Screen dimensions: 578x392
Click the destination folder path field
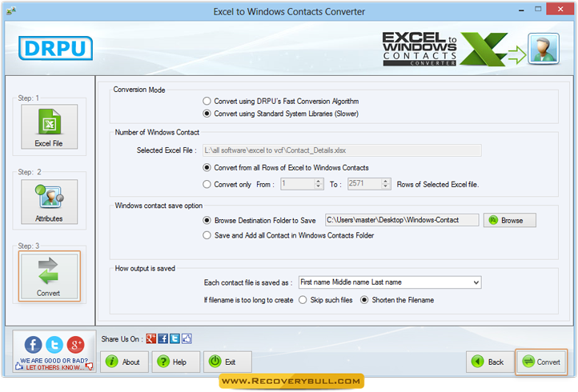pos(402,220)
